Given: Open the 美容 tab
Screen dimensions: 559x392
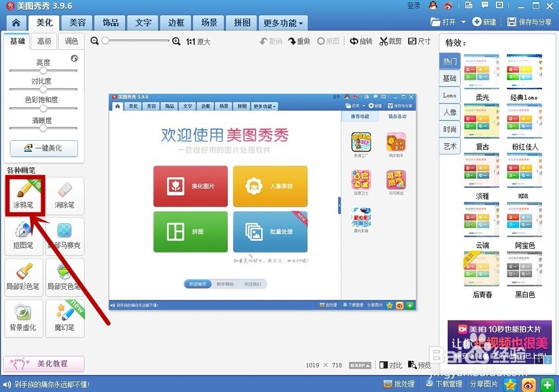Looking at the screenshot, I should 77,23.
